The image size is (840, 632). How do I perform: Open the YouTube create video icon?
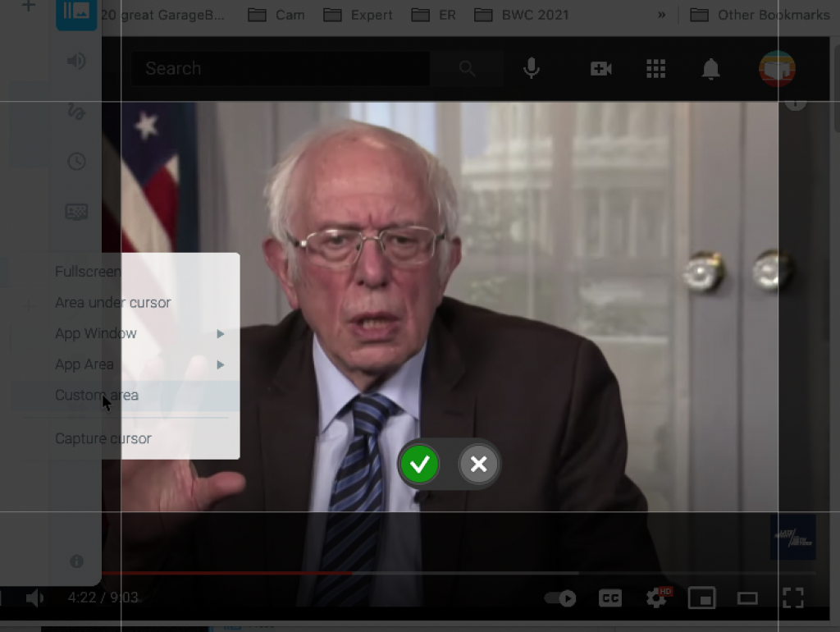[x=600, y=69]
